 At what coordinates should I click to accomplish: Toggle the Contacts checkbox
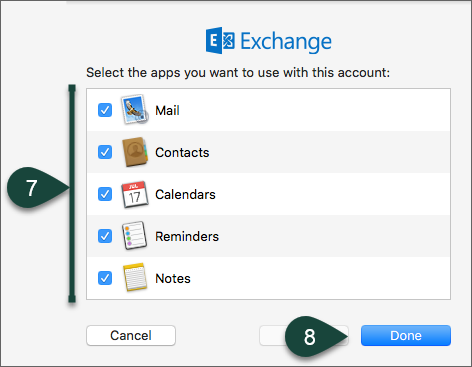coord(105,152)
